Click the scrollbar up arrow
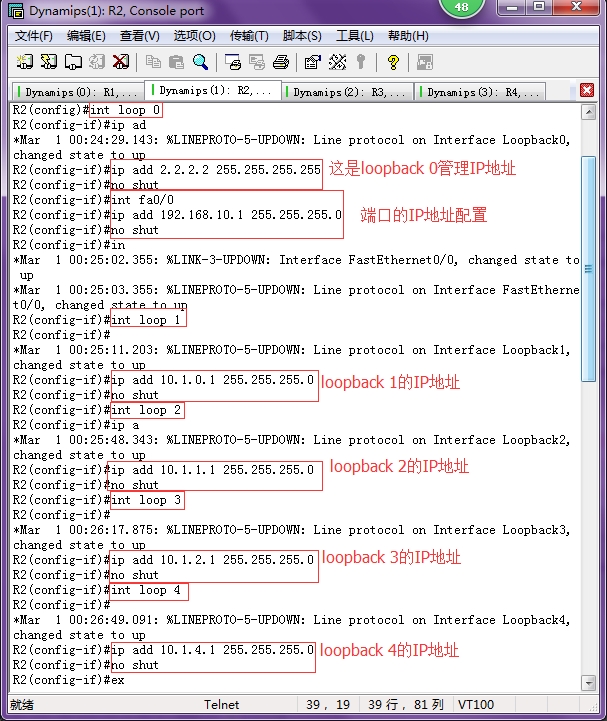Image resolution: width=607 pixels, height=721 pixels. point(589,112)
